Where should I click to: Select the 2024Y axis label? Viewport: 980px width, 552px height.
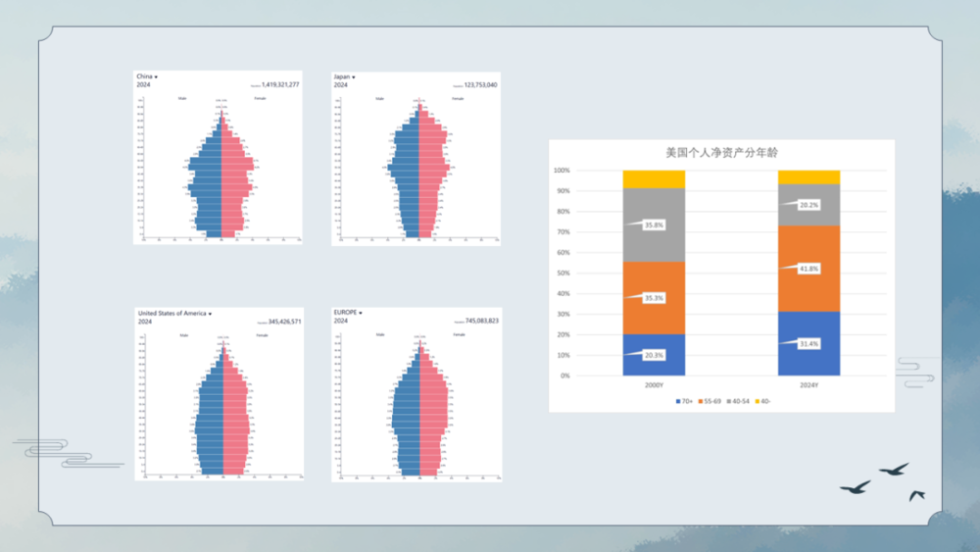tap(809, 385)
